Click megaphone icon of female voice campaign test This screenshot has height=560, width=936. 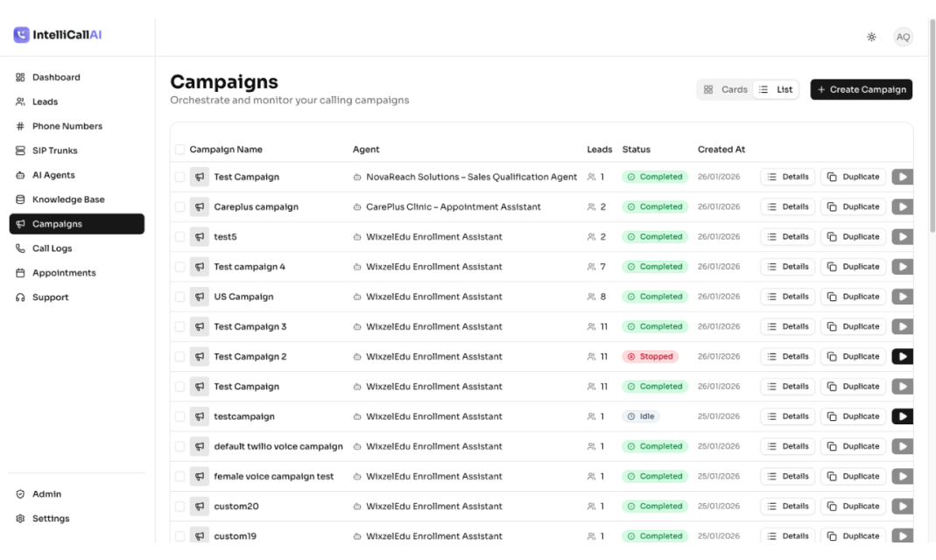point(200,477)
